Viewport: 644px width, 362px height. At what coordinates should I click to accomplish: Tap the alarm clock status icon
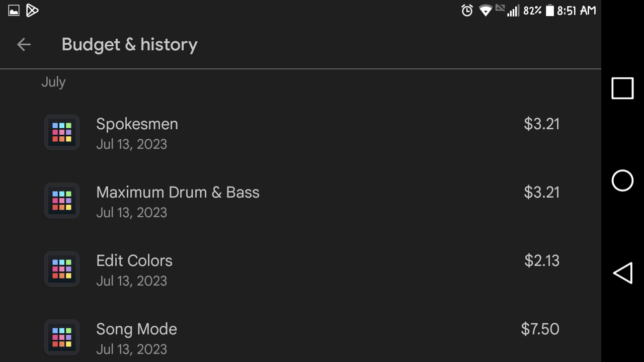pos(467,11)
